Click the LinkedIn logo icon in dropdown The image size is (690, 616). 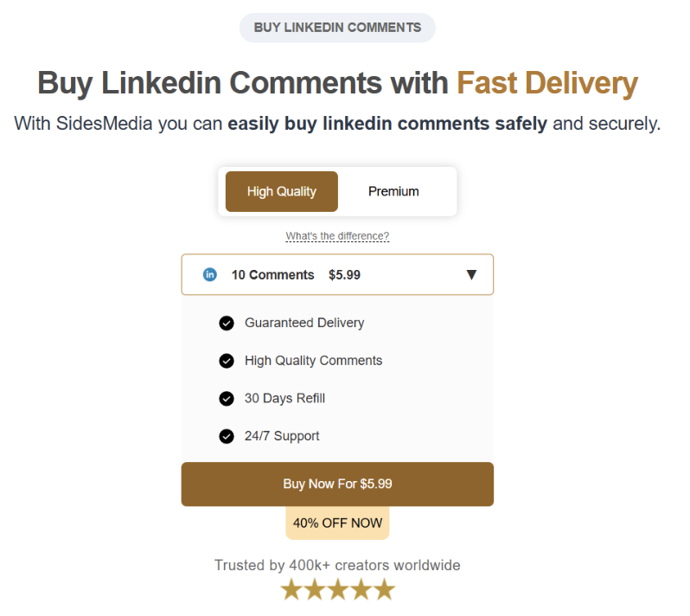(209, 275)
